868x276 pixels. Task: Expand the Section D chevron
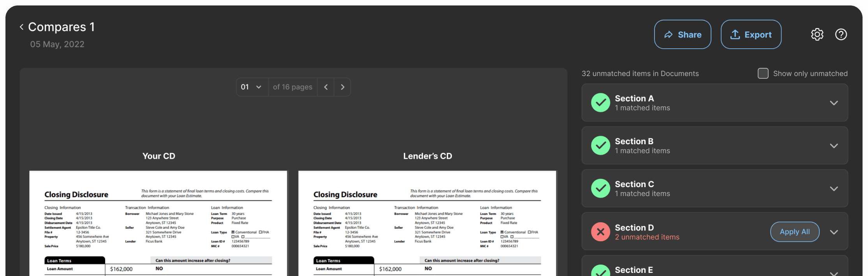[834, 232]
